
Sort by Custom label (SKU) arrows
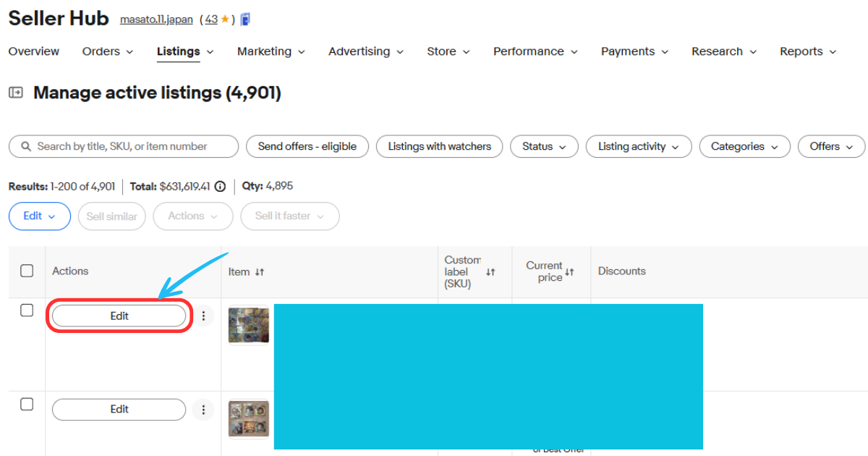point(490,272)
